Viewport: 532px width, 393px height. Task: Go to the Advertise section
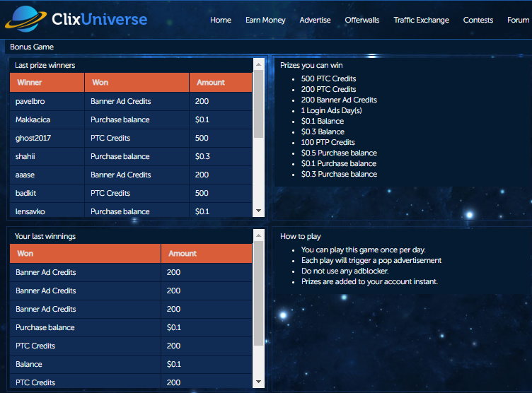[x=315, y=20]
